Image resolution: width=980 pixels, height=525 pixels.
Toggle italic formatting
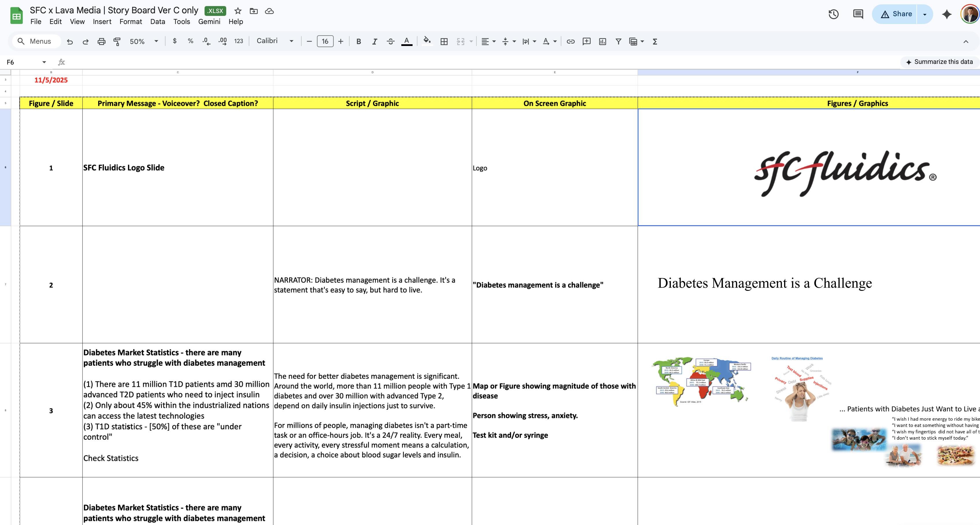(374, 42)
